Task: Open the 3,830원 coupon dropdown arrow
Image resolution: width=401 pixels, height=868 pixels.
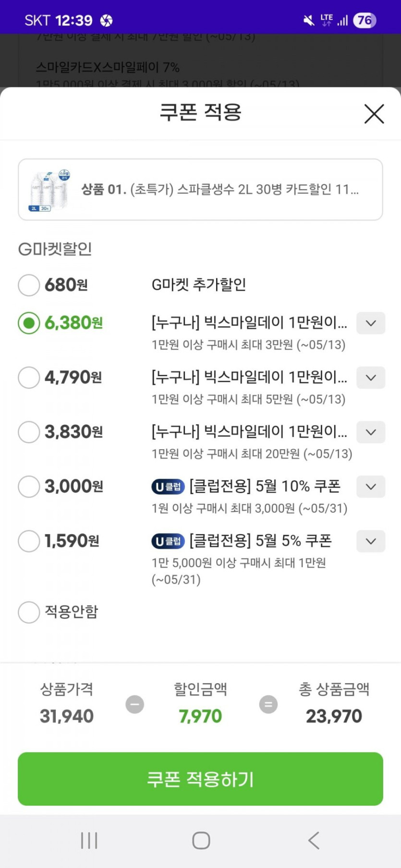Action: [x=370, y=432]
